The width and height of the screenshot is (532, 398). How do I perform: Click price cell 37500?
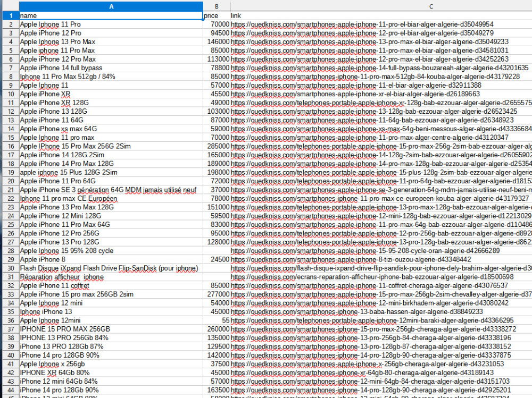click(217, 364)
